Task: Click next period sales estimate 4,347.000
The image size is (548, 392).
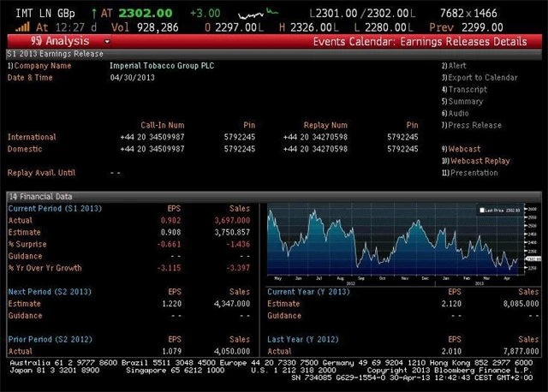Action: [232, 304]
